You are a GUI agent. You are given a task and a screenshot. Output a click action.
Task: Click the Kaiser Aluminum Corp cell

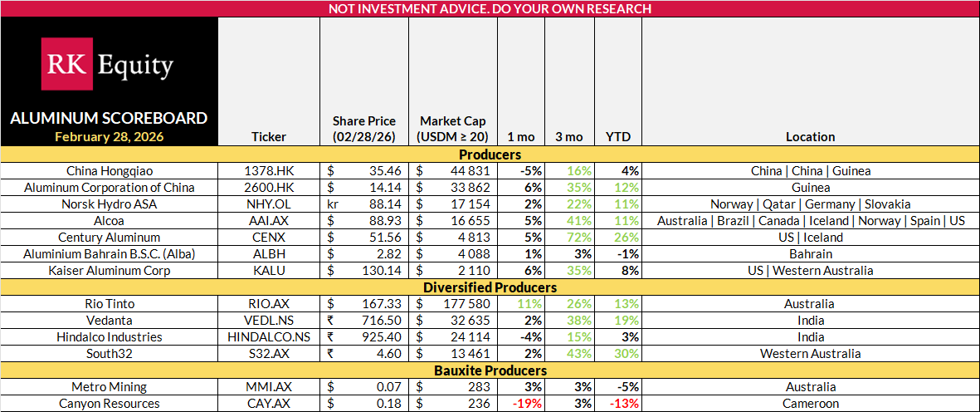[x=110, y=271]
